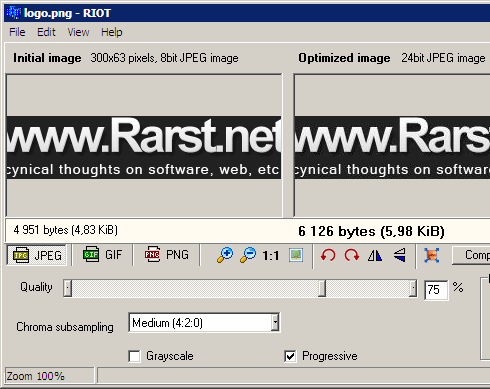Flip image vertically
Viewport: 490px width, 389px height.
pyautogui.click(x=399, y=255)
